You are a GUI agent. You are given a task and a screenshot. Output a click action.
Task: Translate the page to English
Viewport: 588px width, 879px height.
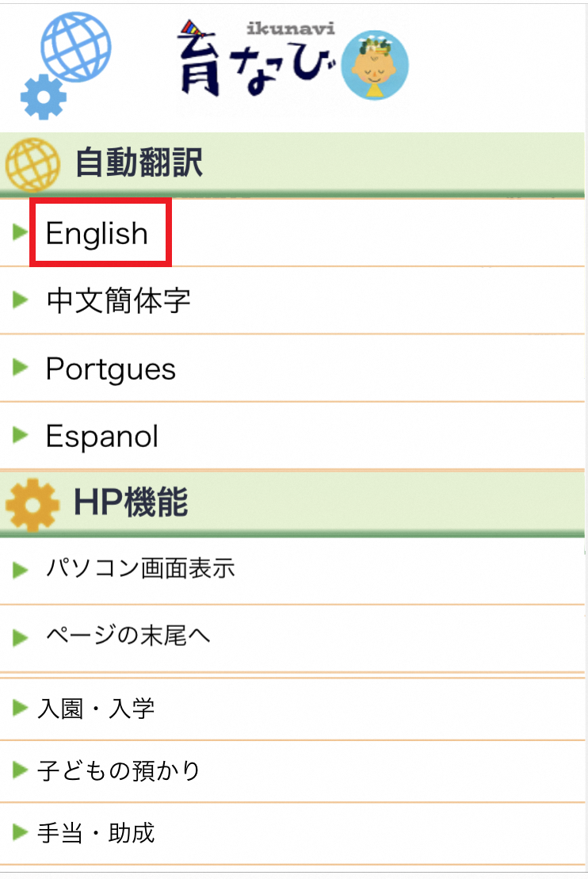click(x=97, y=233)
